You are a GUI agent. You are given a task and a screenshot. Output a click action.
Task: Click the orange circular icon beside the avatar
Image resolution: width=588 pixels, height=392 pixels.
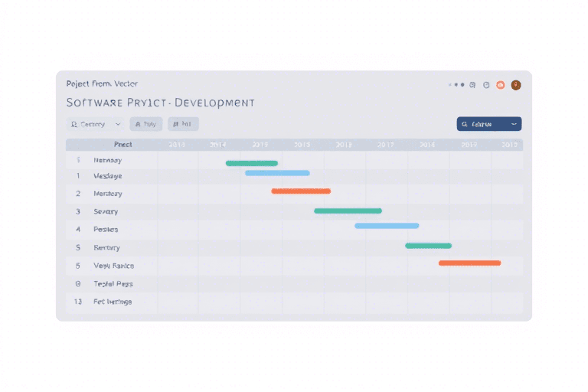pyautogui.click(x=500, y=85)
